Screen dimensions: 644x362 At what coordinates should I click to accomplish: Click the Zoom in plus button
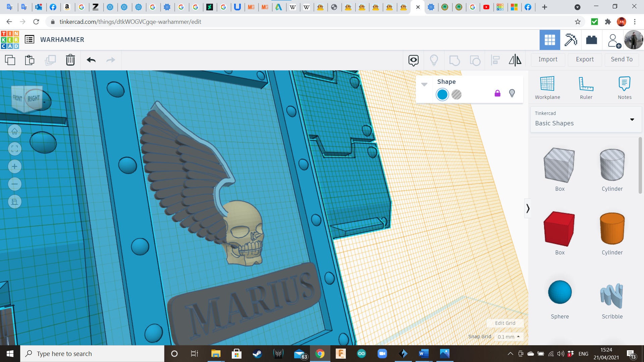(15, 167)
